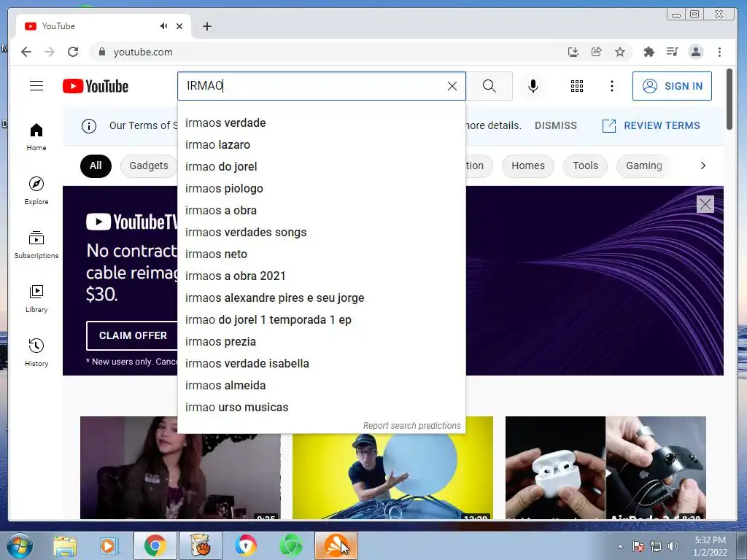Screen dimensions: 747x560
Task: Select suggestion 'irmaos piologo'
Action: [322, 189]
